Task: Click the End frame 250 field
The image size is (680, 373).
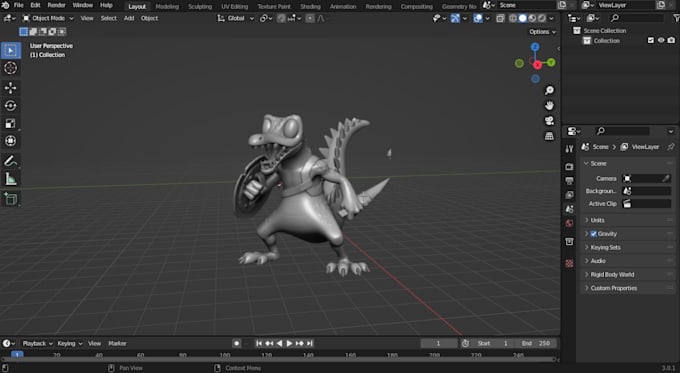Action: click(536, 343)
